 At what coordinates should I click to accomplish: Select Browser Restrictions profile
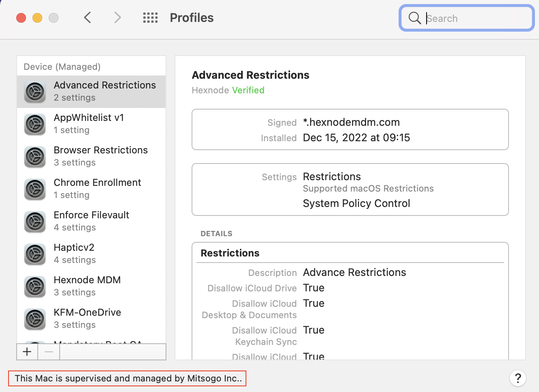click(x=91, y=157)
